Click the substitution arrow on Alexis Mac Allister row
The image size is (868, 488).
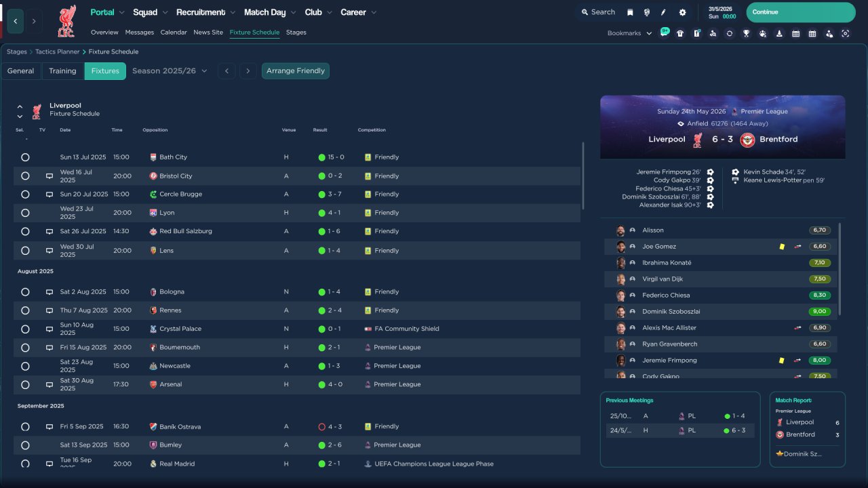798,328
